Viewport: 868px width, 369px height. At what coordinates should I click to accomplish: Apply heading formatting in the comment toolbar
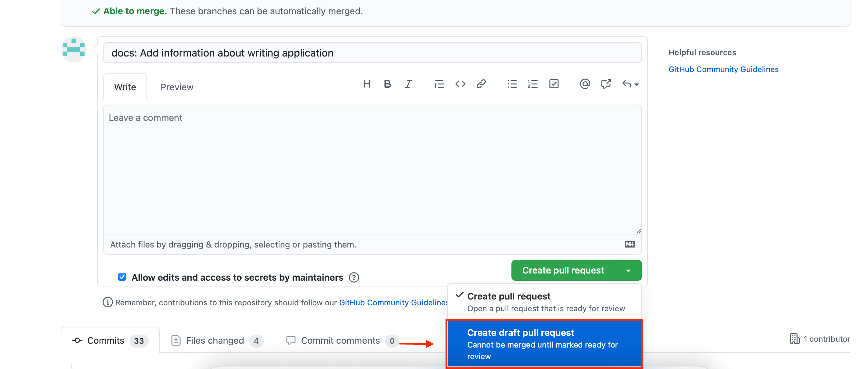tap(367, 84)
